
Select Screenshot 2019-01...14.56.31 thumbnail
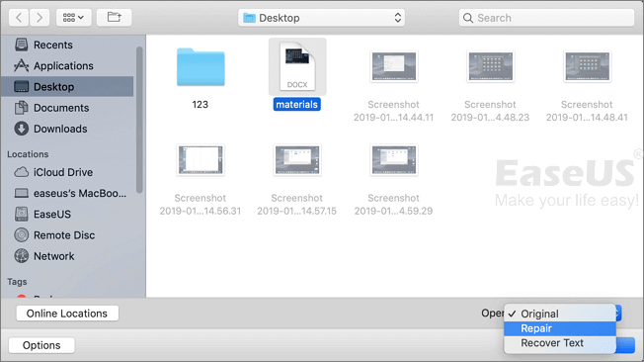tap(201, 160)
